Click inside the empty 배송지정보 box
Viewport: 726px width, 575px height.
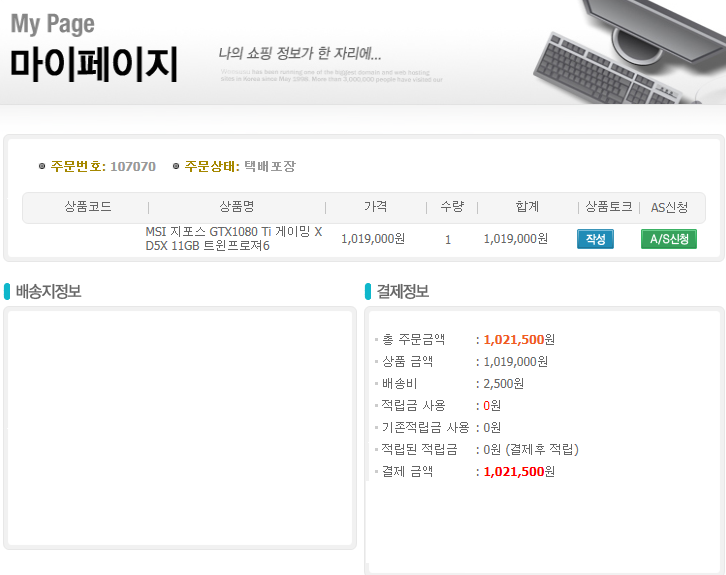coord(180,428)
